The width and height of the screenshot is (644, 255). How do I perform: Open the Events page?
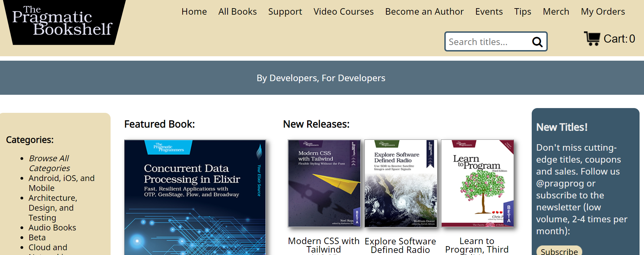(489, 12)
